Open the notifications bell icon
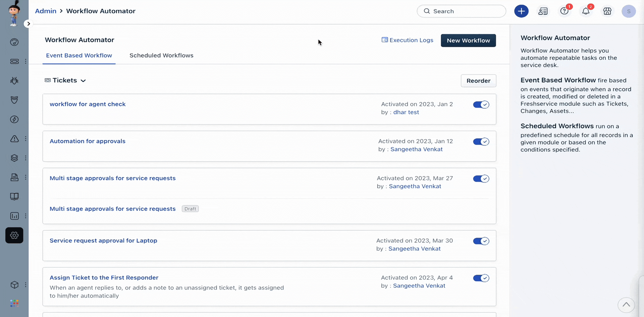The height and width of the screenshot is (317, 644). [x=586, y=11]
